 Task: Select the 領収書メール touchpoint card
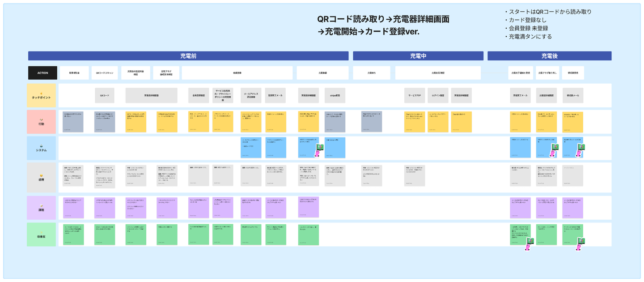[573, 95]
